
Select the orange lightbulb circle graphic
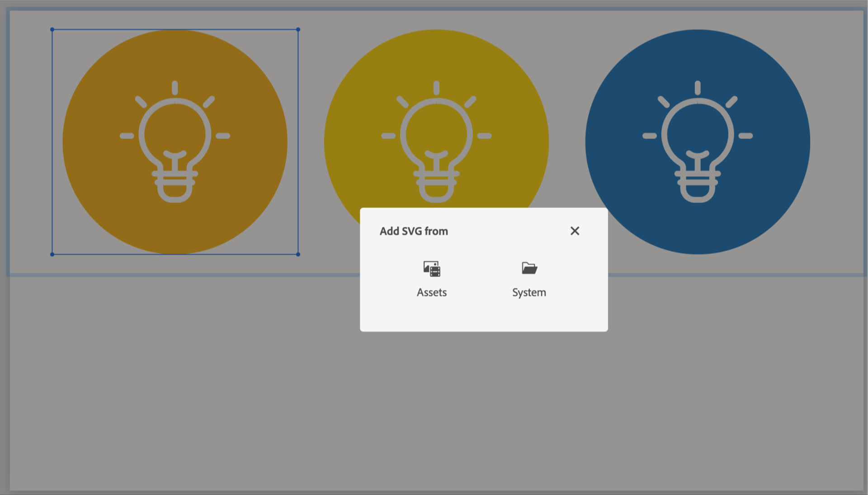point(175,142)
